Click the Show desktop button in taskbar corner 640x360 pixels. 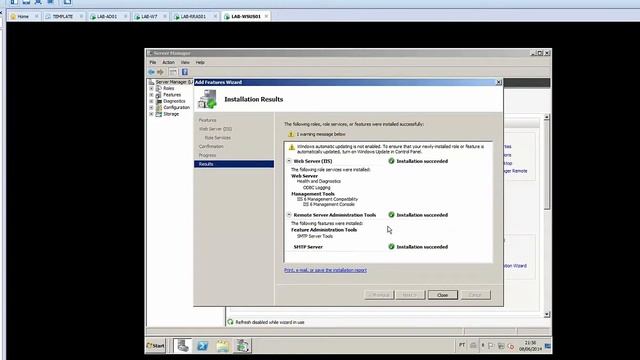point(548,346)
